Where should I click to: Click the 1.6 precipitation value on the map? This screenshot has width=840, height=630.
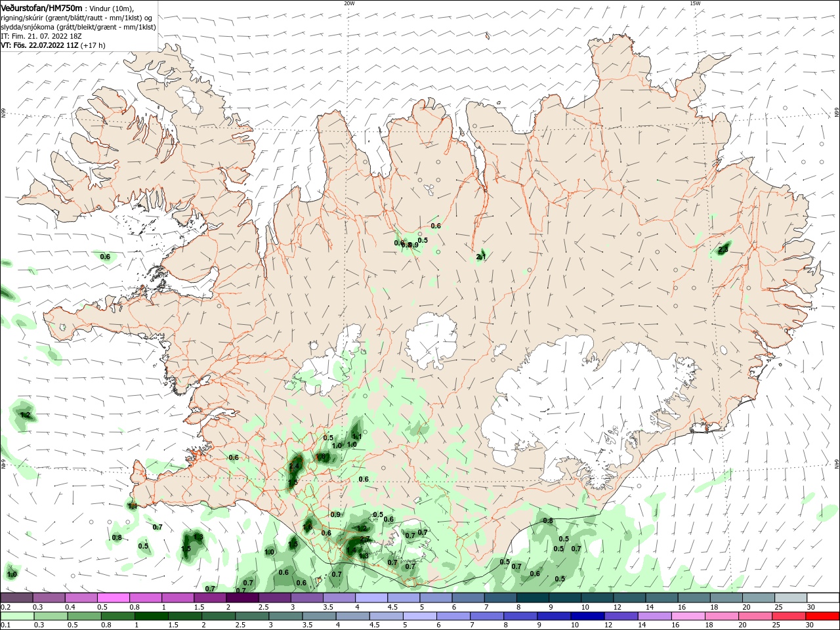pyautogui.click(x=307, y=527)
